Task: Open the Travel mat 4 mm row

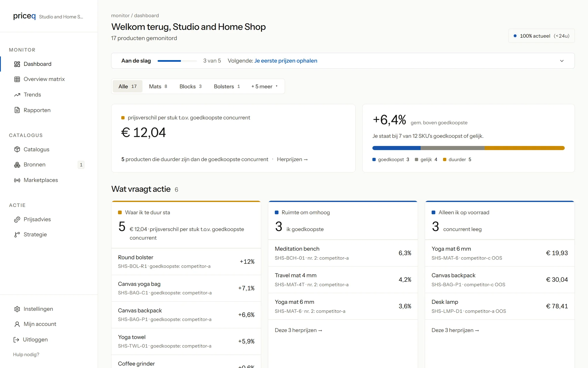Action: tap(343, 280)
